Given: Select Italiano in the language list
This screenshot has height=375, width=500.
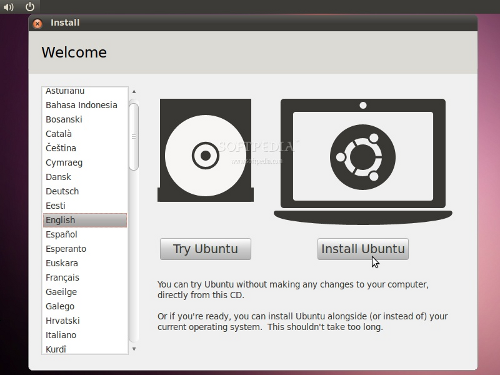Looking at the screenshot, I should tap(85, 335).
